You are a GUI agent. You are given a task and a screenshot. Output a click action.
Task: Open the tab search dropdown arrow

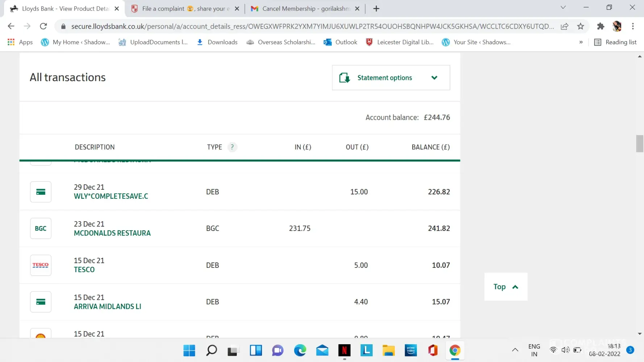coord(563,7)
